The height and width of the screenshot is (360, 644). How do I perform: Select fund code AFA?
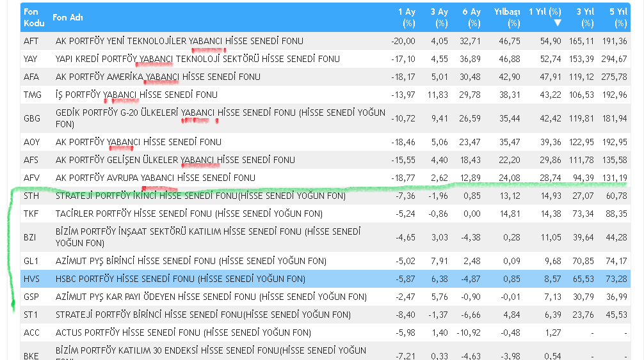(x=31, y=77)
